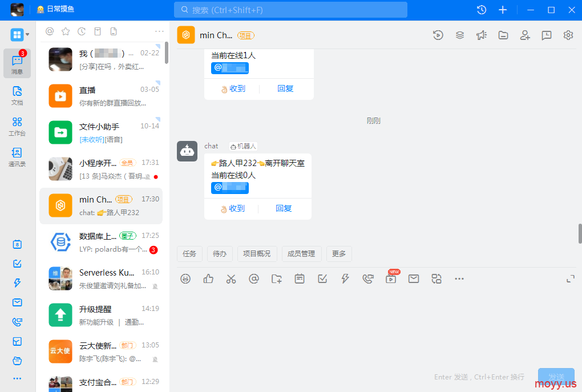The image size is (582, 392).
Task: Click the thumbs-up icon in message toolbar
Action: point(208,278)
